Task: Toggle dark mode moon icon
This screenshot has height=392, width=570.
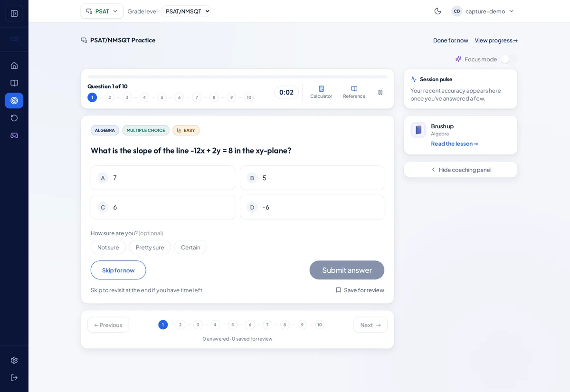Action: coord(437,11)
